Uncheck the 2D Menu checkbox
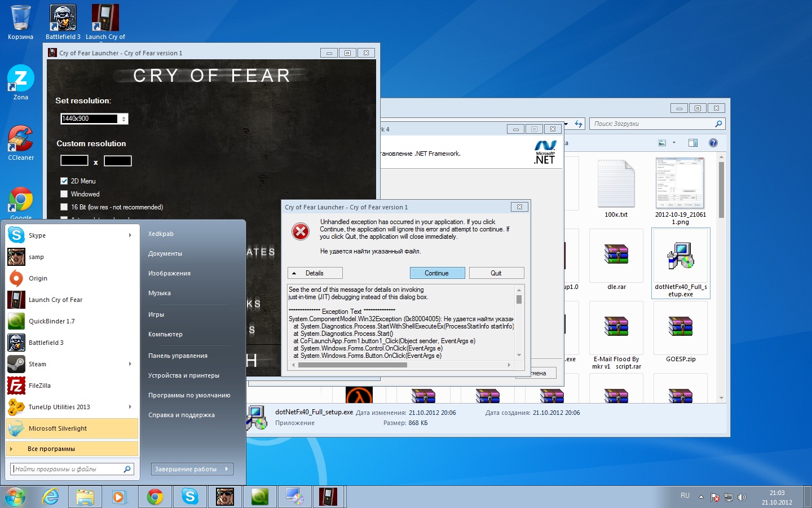Image resolution: width=812 pixels, height=508 pixels. 64,181
